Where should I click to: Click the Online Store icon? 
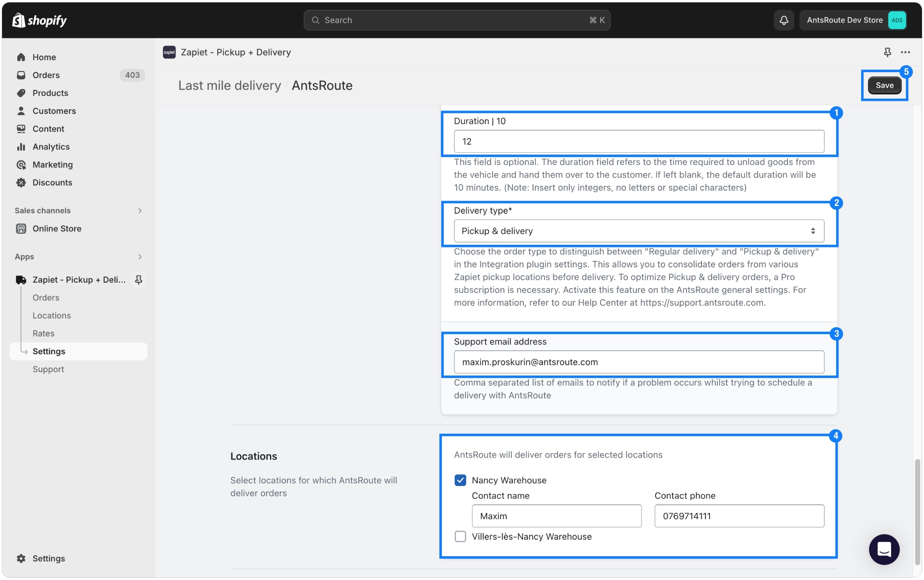[21, 229]
